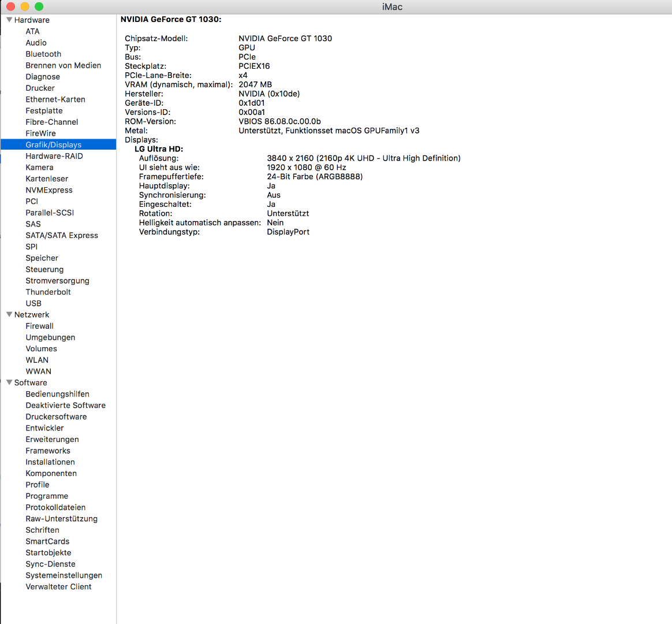
Task: Click the LG Ultra HD display heading
Action: (x=159, y=149)
